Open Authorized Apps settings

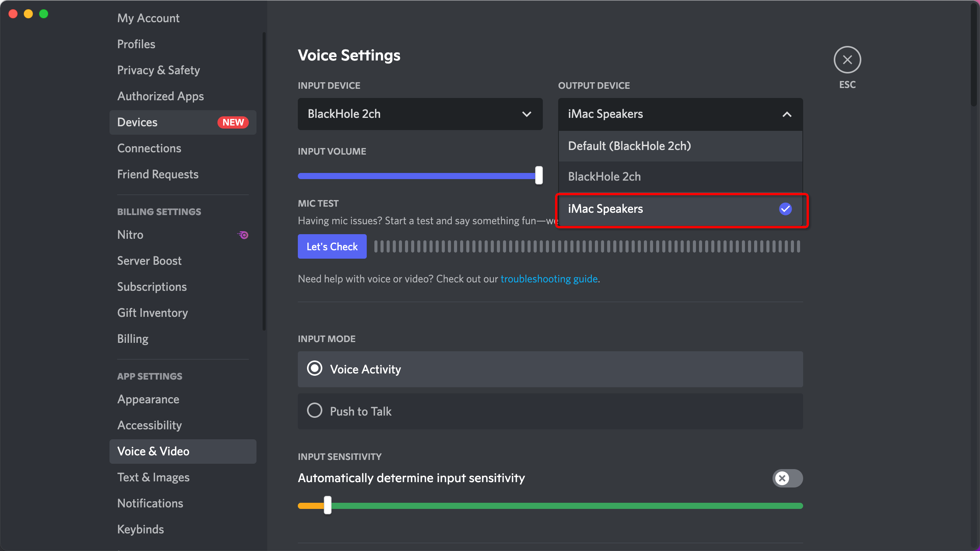(x=160, y=96)
